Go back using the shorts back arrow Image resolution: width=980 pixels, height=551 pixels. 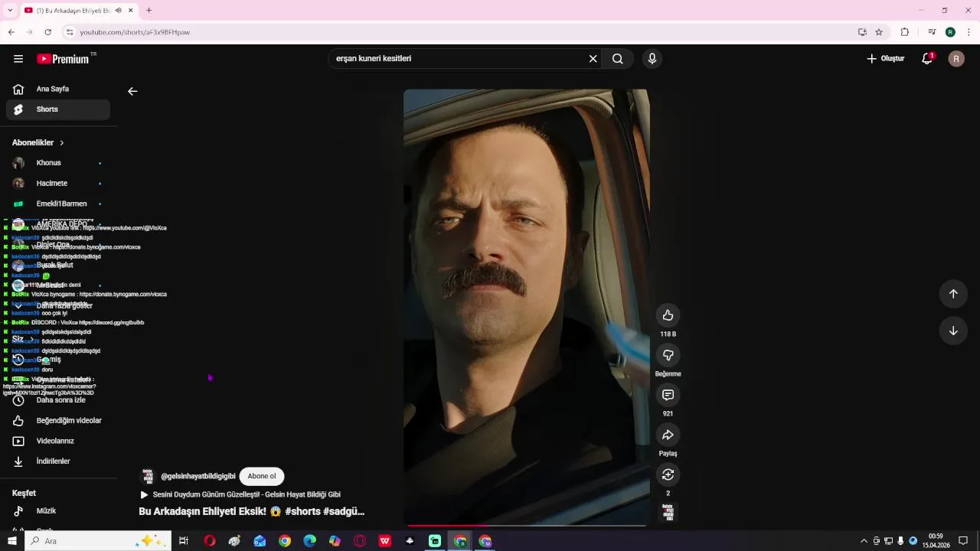point(132,91)
